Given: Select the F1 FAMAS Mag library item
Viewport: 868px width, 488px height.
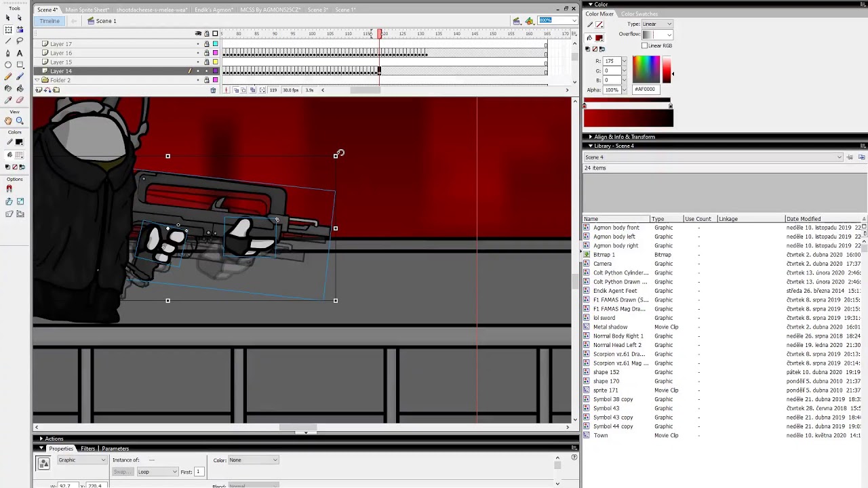Looking at the screenshot, I should click(x=619, y=309).
